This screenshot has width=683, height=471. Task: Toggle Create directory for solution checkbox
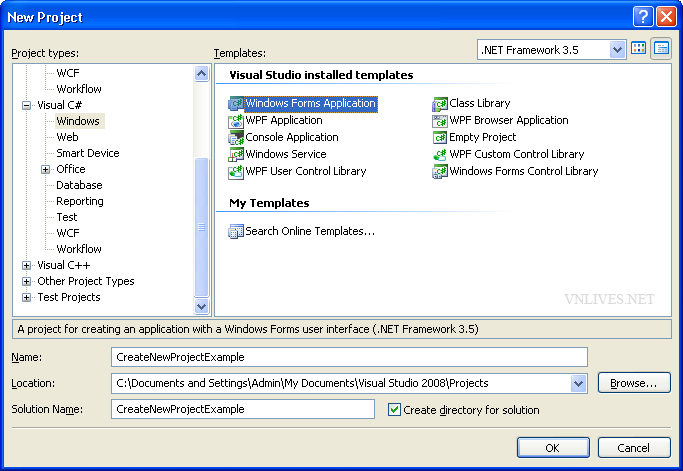tap(394, 410)
